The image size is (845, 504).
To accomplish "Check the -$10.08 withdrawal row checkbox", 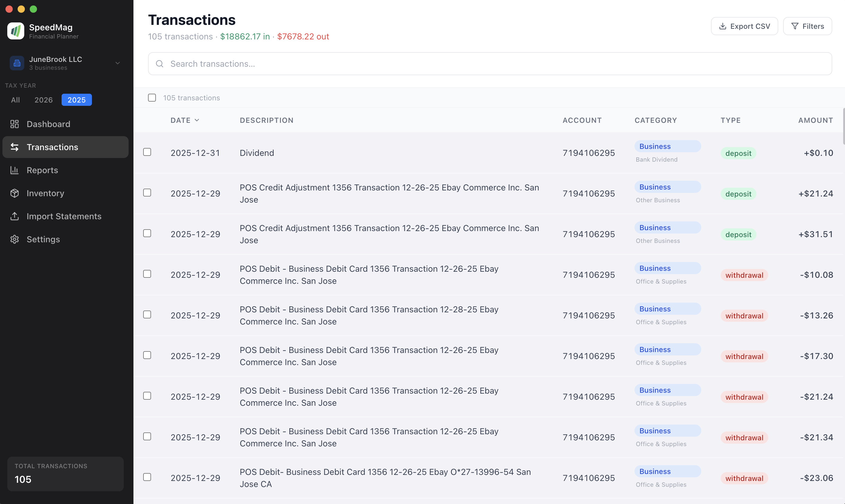I will (x=147, y=274).
